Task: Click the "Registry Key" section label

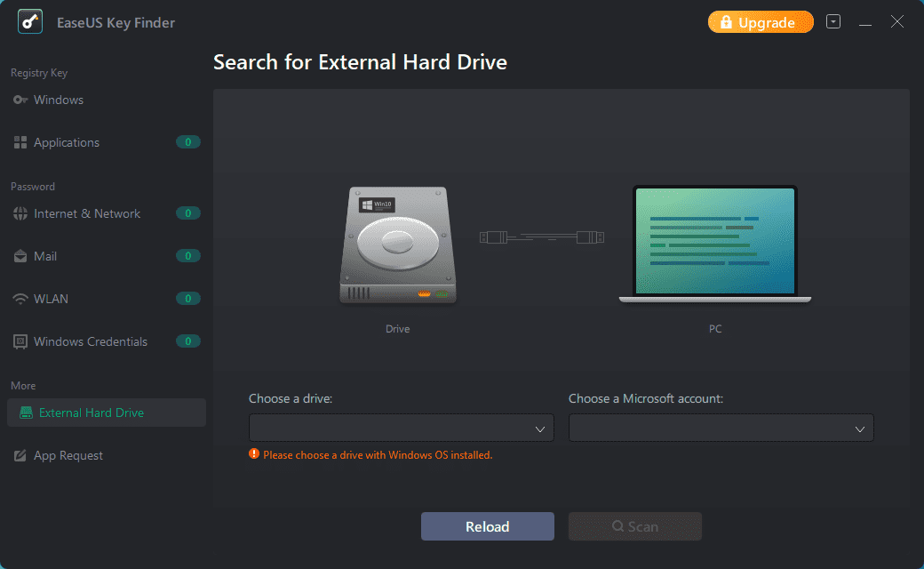Action: [x=39, y=73]
